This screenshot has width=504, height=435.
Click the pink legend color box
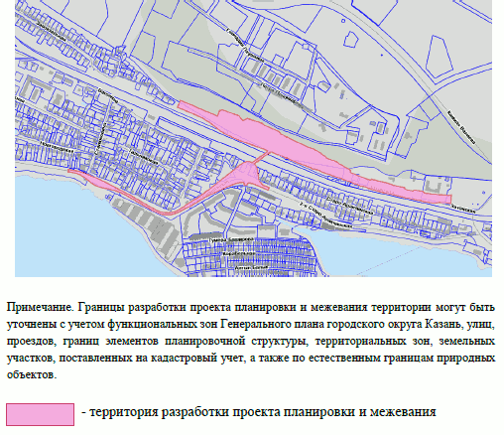pos(40,414)
